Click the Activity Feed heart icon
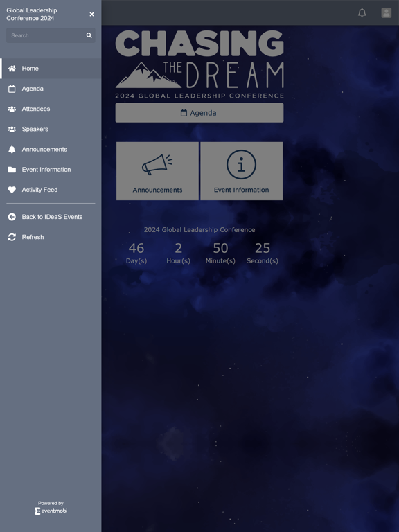 [12, 190]
